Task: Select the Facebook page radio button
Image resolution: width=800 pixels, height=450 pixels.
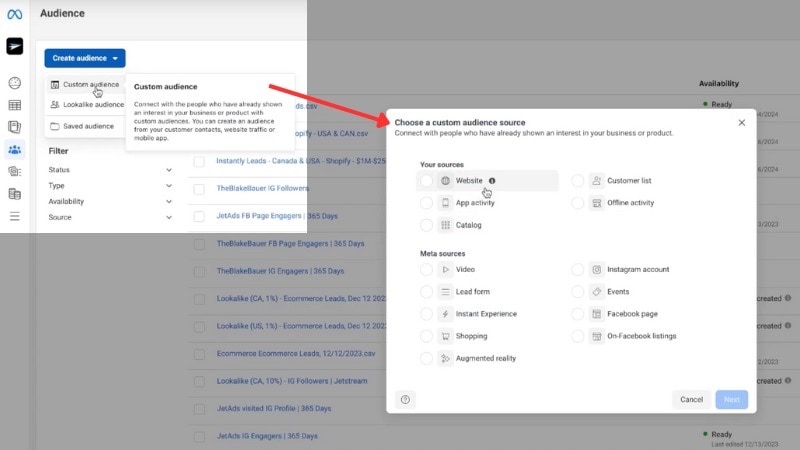Action: 578,314
